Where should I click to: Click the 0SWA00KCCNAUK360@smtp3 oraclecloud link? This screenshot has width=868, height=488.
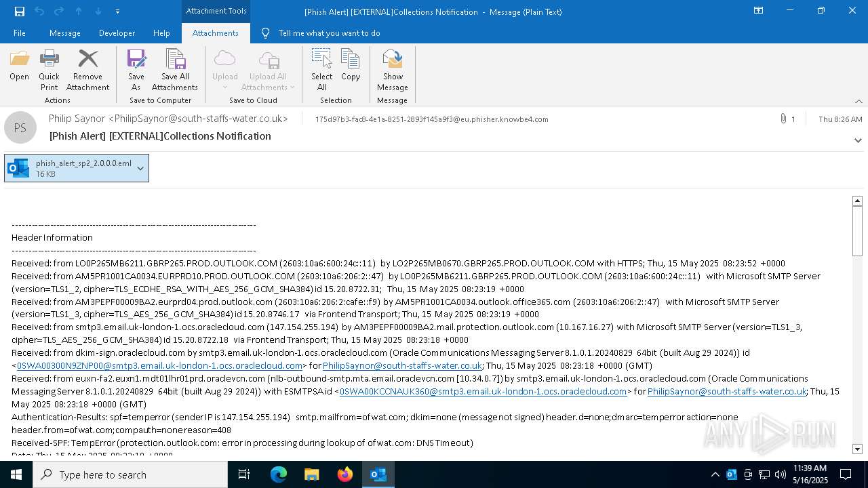(x=483, y=391)
